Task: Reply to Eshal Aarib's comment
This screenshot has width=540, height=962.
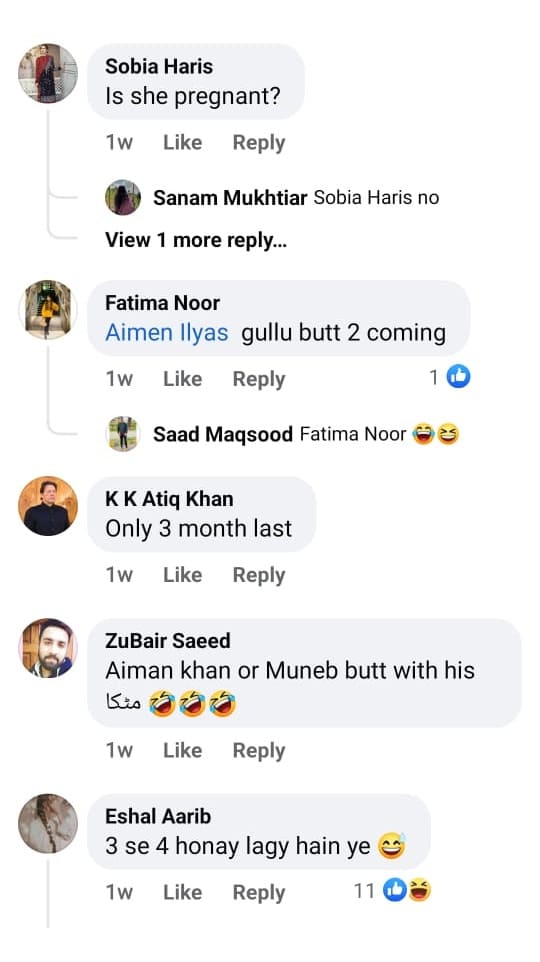Action: click(x=258, y=893)
